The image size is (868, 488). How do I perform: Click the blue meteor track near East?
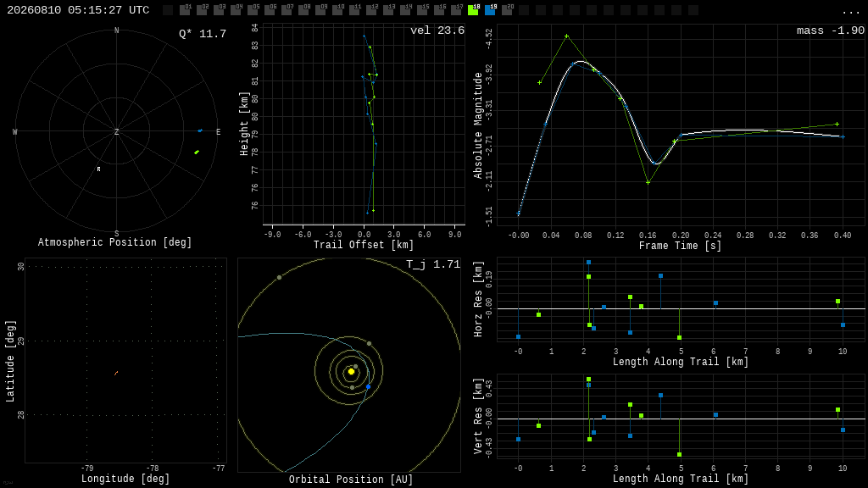coord(200,130)
